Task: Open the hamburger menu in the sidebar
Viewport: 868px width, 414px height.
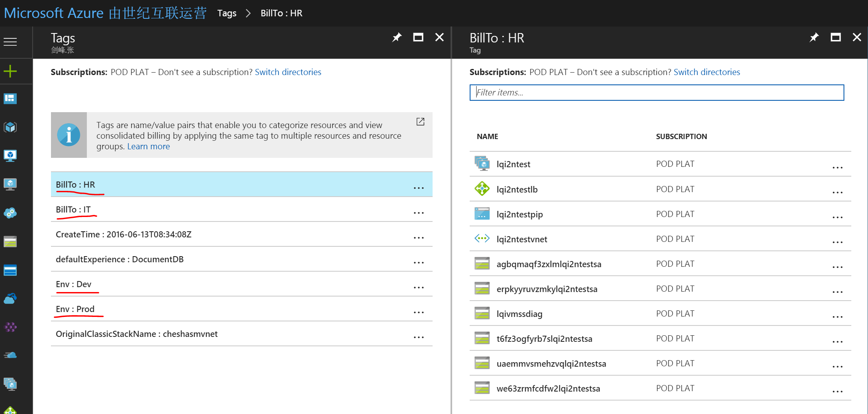Action: pyautogui.click(x=10, y=42)
